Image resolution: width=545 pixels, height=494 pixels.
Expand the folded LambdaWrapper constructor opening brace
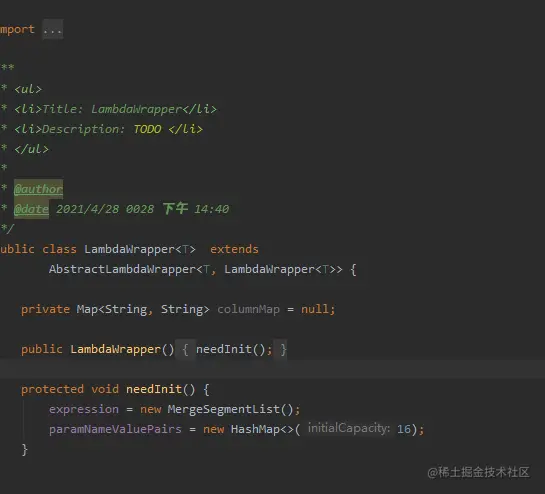pos(185,349)
